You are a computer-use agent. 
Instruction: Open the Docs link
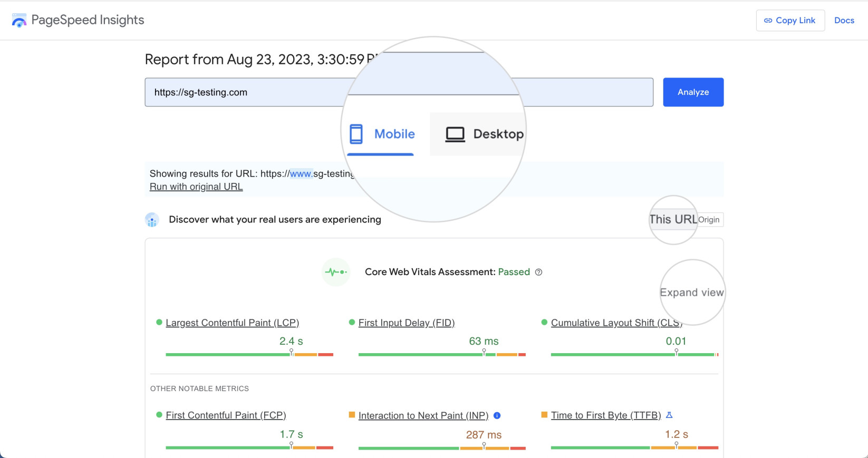(x=844, y=21)
